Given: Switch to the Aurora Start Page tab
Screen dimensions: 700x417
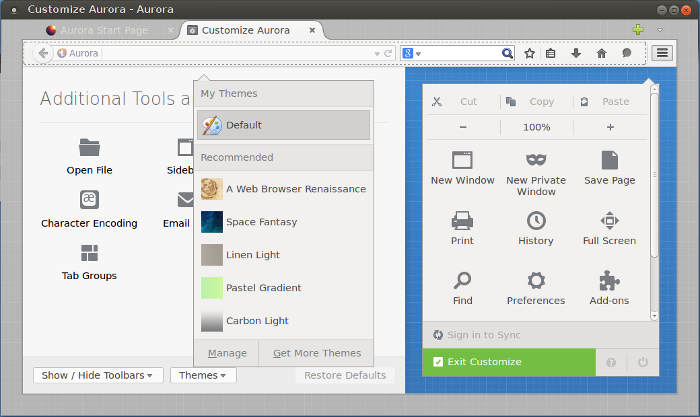Looking at the screenshot, I should click(x=109, y=30).
